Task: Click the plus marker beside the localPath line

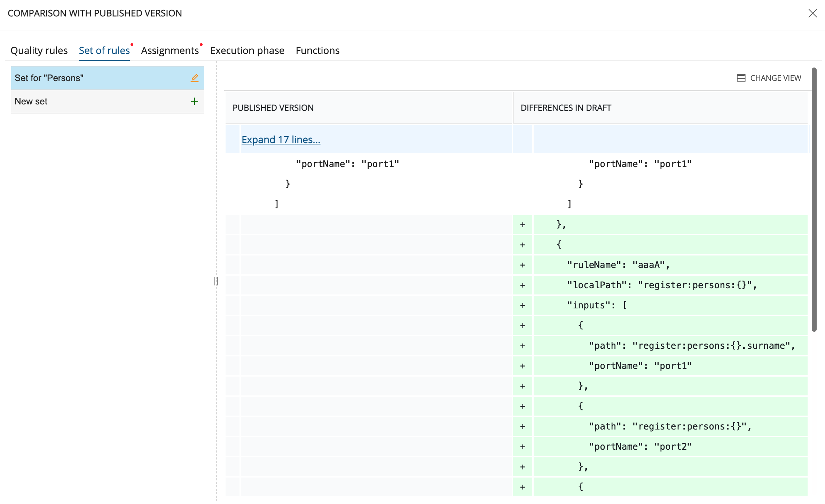Action: pyautogui.click(x=522, y=285)
